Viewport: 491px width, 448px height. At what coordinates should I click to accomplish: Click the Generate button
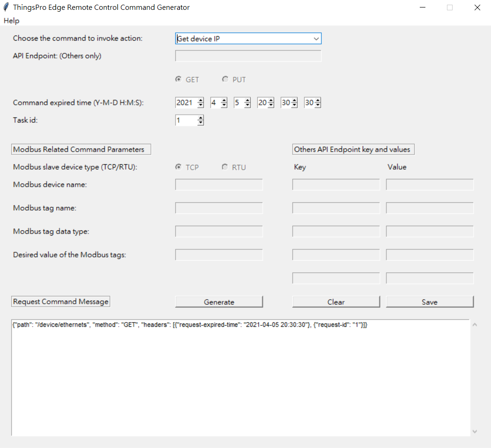pyautogui.click(x=219, y=302)
